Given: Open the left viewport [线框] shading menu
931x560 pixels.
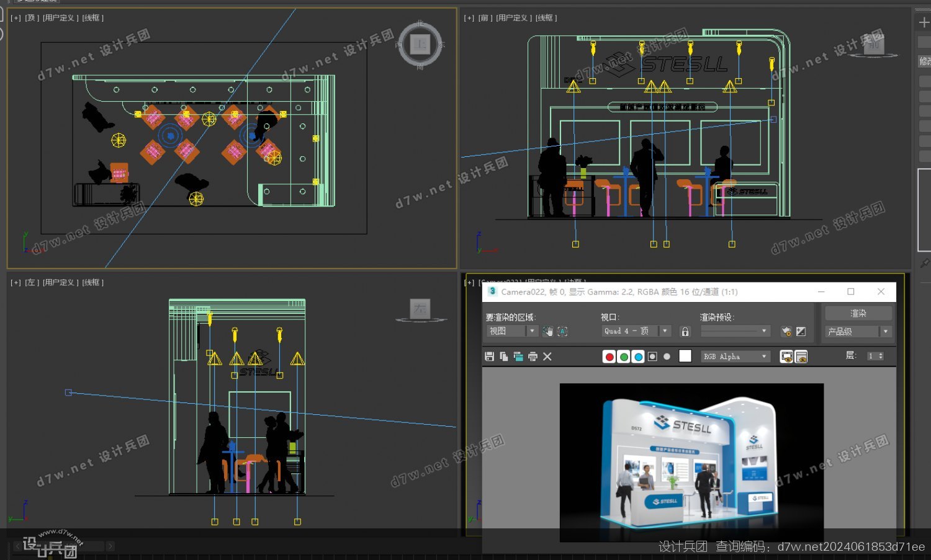Looking at the screenshot, I should [93, 282].
